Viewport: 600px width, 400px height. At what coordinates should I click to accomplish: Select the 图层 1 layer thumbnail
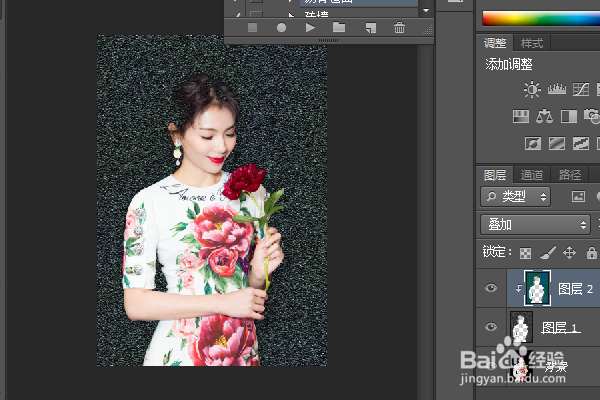point(521,327)
